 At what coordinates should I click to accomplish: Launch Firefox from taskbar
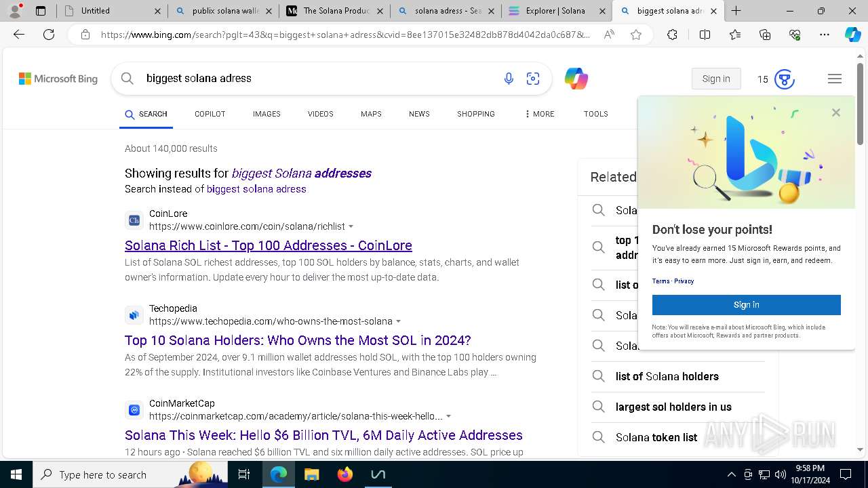(344, 474)
